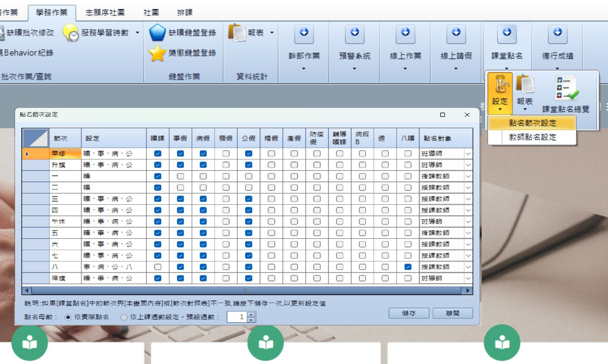The width and height of the screenshot is (608, 364).
Task: Click 預警系統 download icon
Action: (x=355, y=34)
